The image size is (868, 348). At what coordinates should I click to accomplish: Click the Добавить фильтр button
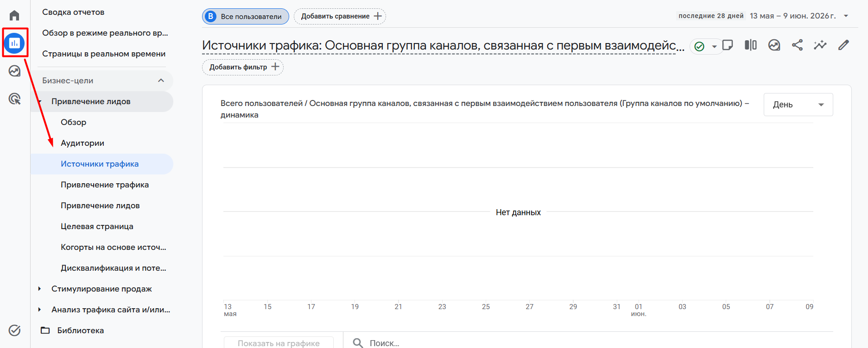(243, 67)
